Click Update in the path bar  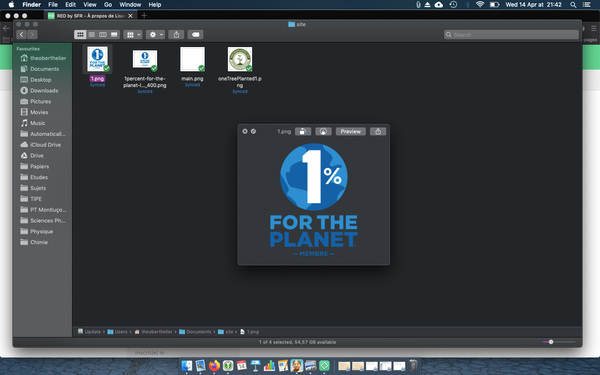(89, 332)
